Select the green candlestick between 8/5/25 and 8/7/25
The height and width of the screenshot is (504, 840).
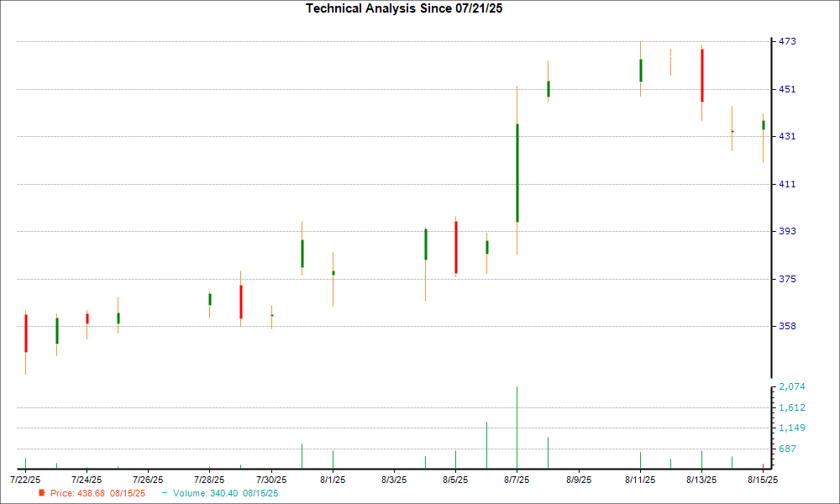coord(487,248)
